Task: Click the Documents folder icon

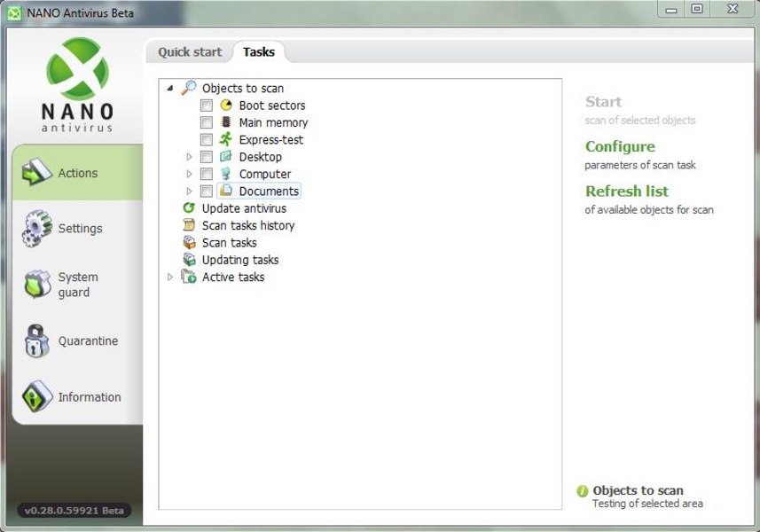Action: (226, 191)
